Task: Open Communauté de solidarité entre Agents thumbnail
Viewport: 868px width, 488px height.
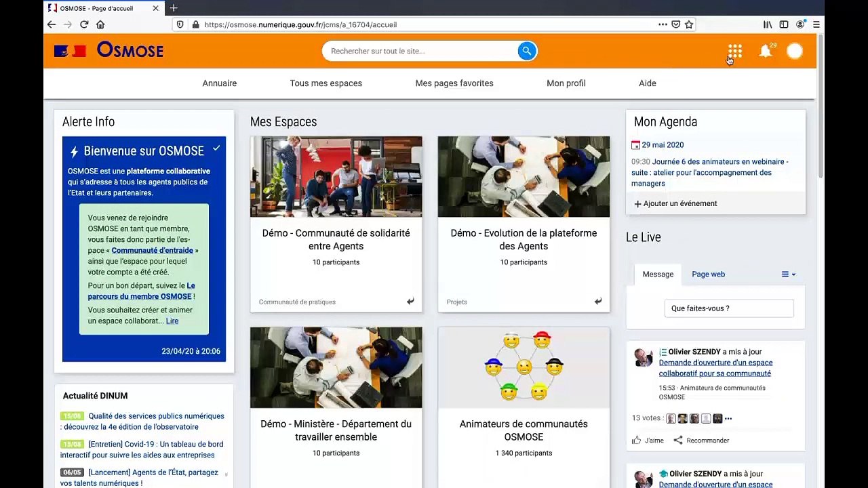Action: pos(336,177)
